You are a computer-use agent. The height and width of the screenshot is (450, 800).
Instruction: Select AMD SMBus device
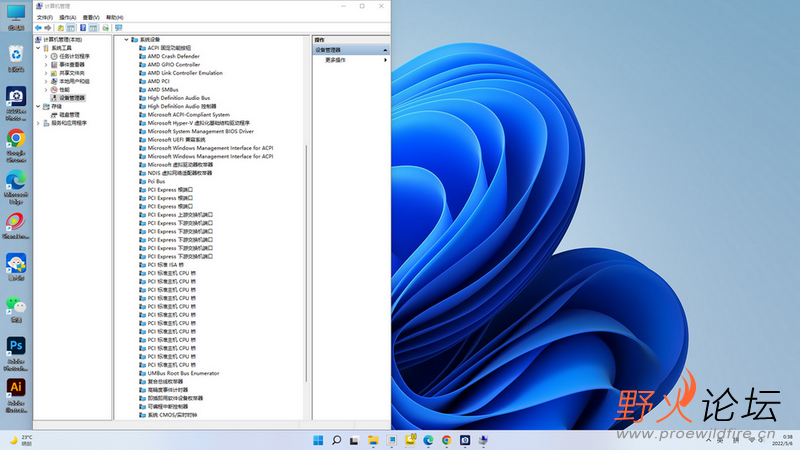[x=163, y=90]
